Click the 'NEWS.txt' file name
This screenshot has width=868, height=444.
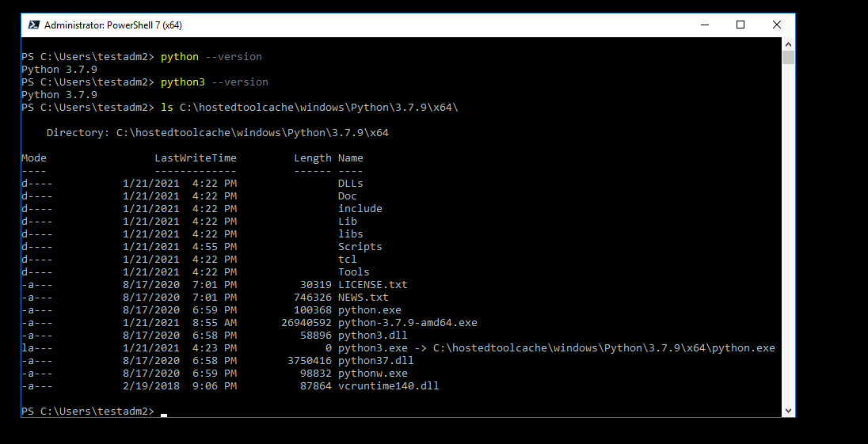364,298
